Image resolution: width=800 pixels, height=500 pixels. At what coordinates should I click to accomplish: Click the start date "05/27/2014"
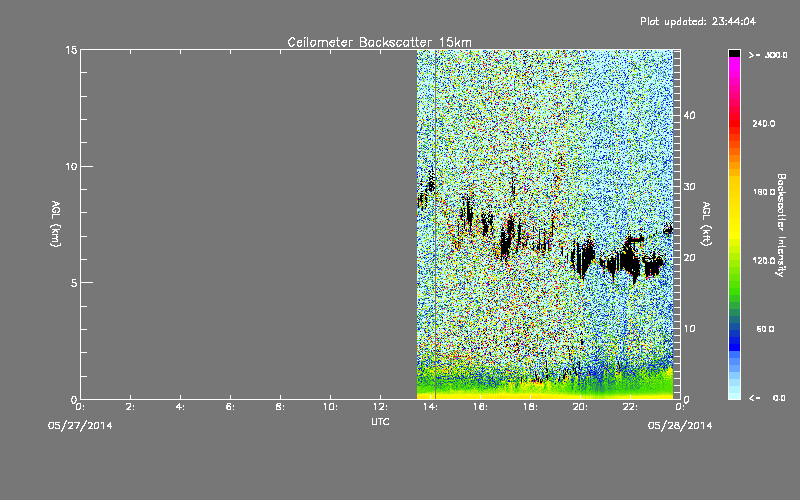click(x=80, y=426)
